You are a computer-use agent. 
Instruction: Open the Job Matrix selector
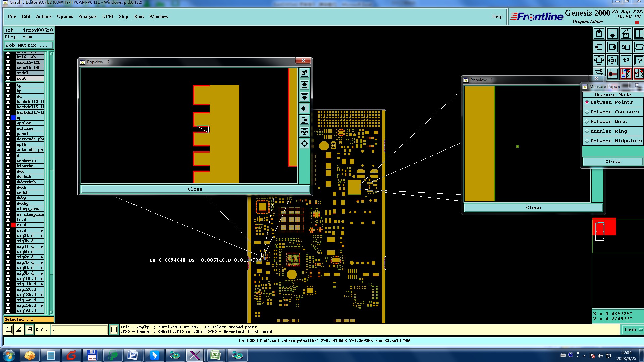point(29,45)
